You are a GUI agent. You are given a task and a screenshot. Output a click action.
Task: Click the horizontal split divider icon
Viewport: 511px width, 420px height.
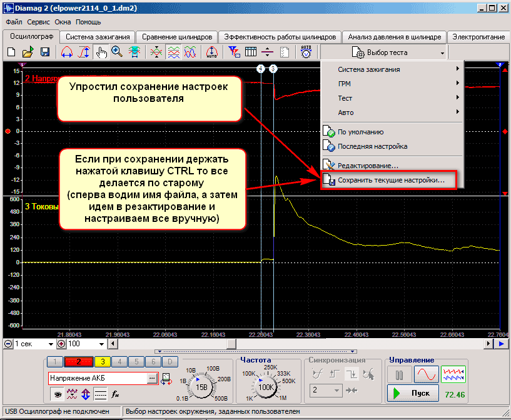[268, 52]
